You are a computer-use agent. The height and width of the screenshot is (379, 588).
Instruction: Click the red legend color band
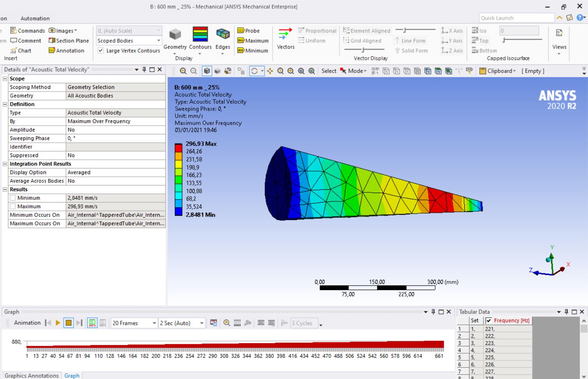[x=179, y=148]
